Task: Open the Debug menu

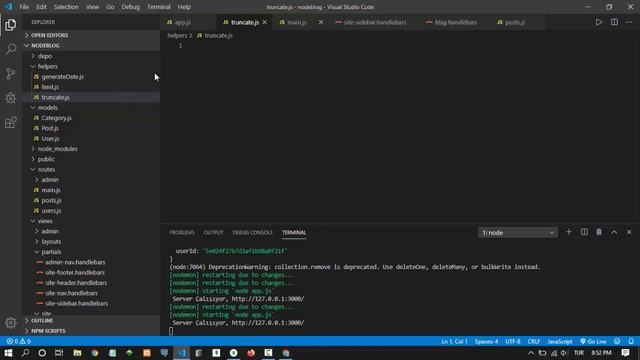Action: [131, 7]
